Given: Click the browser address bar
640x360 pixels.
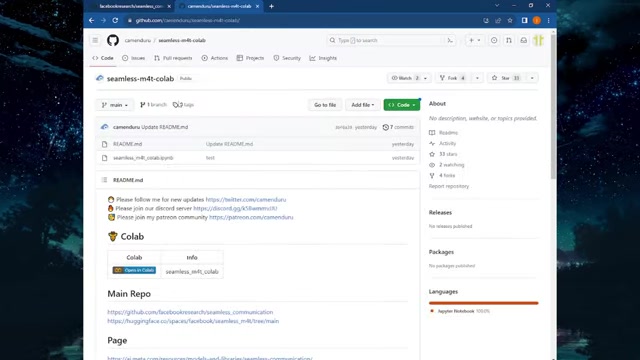Looking at the screenshot, I should [302, 20].
